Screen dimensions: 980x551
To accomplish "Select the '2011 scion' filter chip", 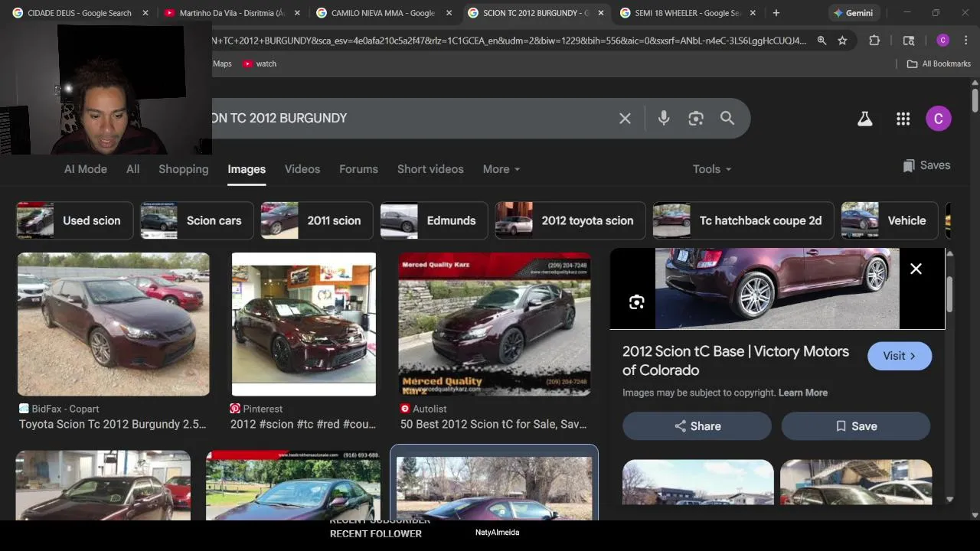I will click(x=317, y=220).
